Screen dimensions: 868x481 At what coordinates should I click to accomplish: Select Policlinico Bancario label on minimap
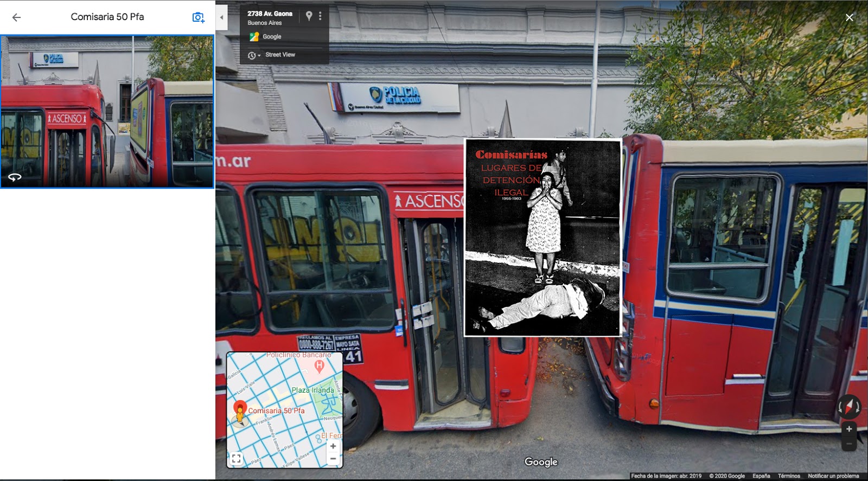point(298,355)
